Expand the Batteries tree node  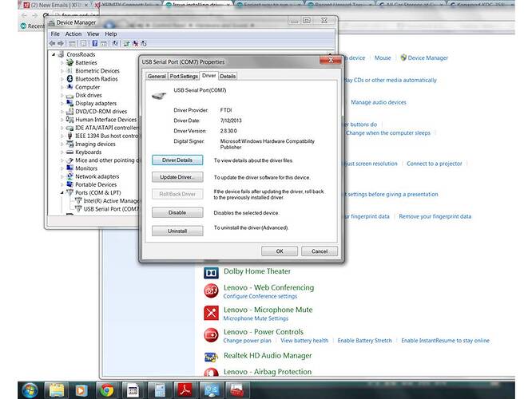pos(62,63)
